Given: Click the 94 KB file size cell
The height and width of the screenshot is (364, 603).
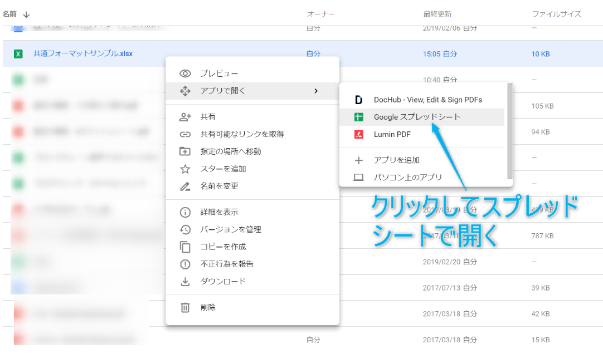Looking at the screenshot, I should (x=541, y=132).
